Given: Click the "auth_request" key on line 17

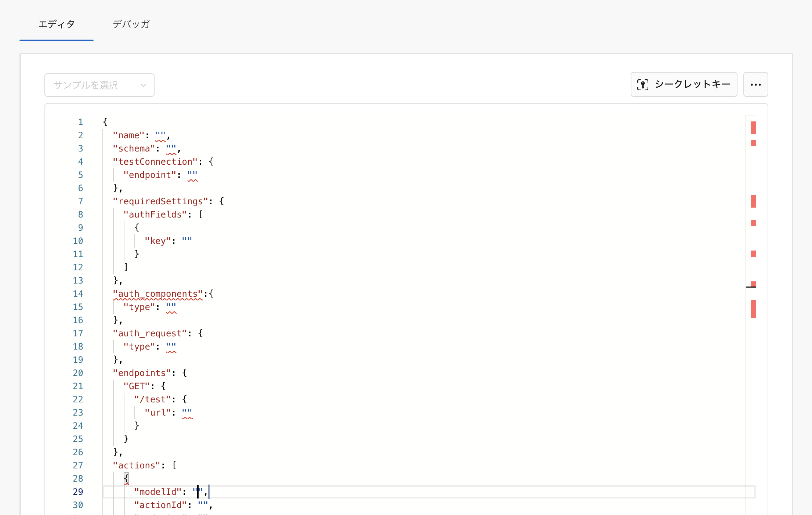Looking at the screenshot, I should click(150, 333).
